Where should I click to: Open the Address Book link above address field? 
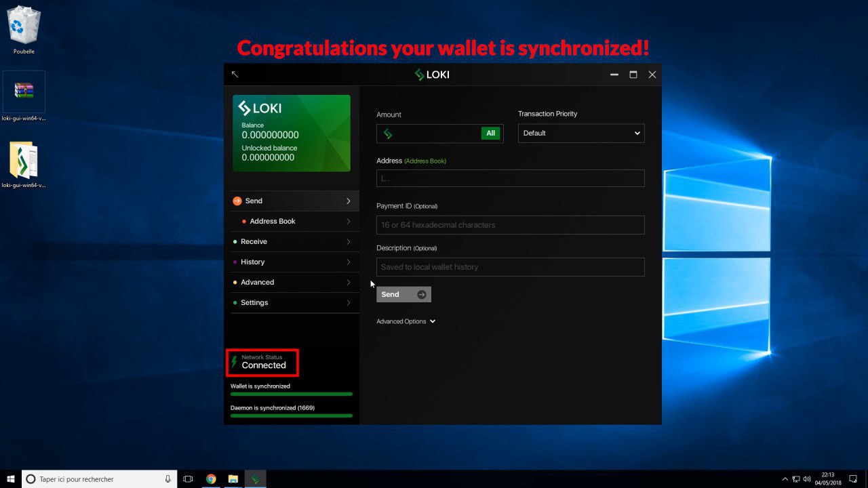click(x=425, y=161)
